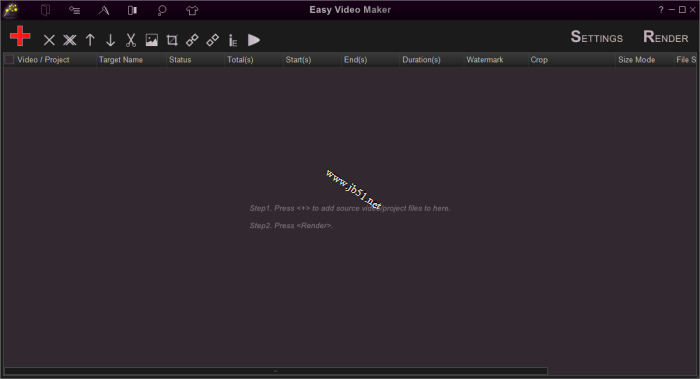Click the horizontal scrollbar at bottom
The width and height of the screenshot is (700, 379).
pos(275,371)
